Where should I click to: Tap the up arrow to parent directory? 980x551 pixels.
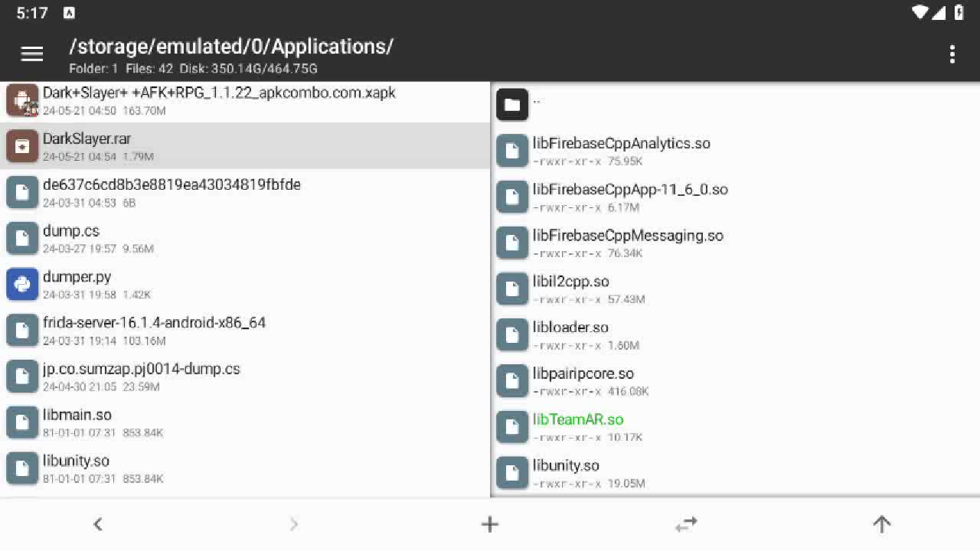pyautogui.click(x=882, y=524)
